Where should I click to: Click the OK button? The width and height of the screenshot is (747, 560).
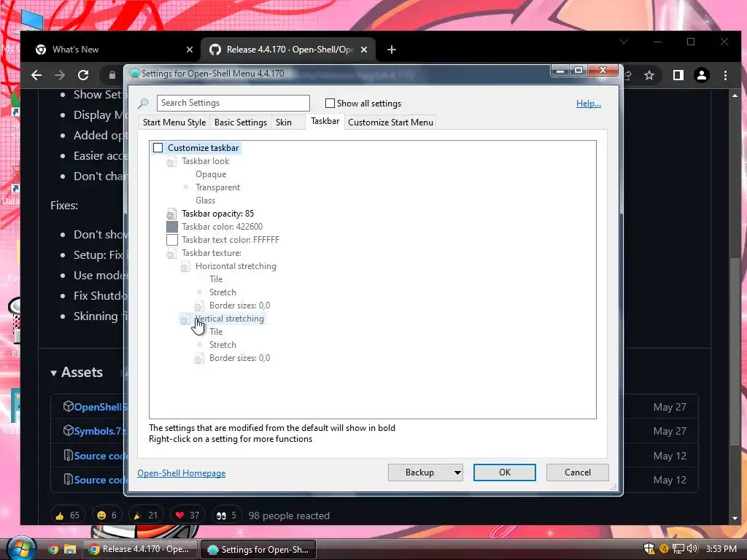tap(505, 472)
